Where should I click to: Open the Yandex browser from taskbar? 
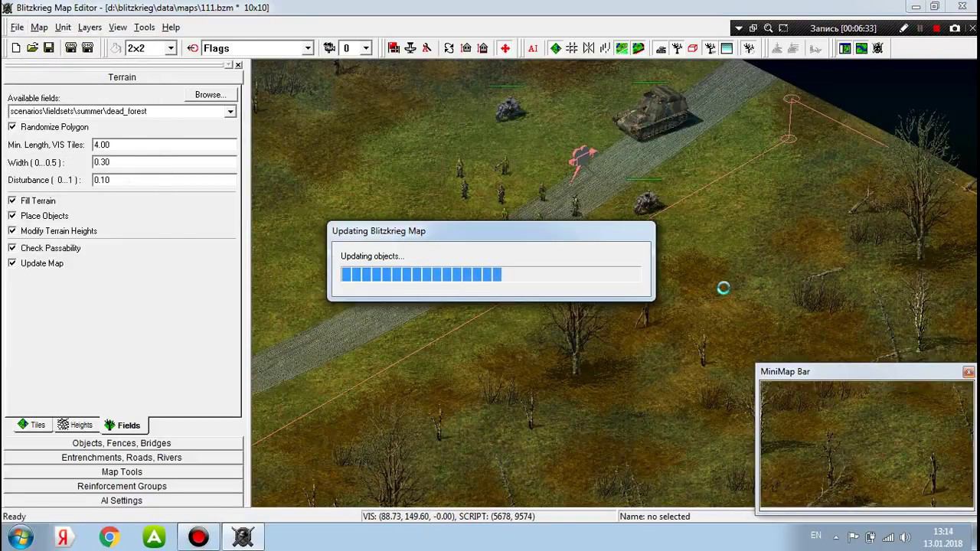click(x=63, y=537)
